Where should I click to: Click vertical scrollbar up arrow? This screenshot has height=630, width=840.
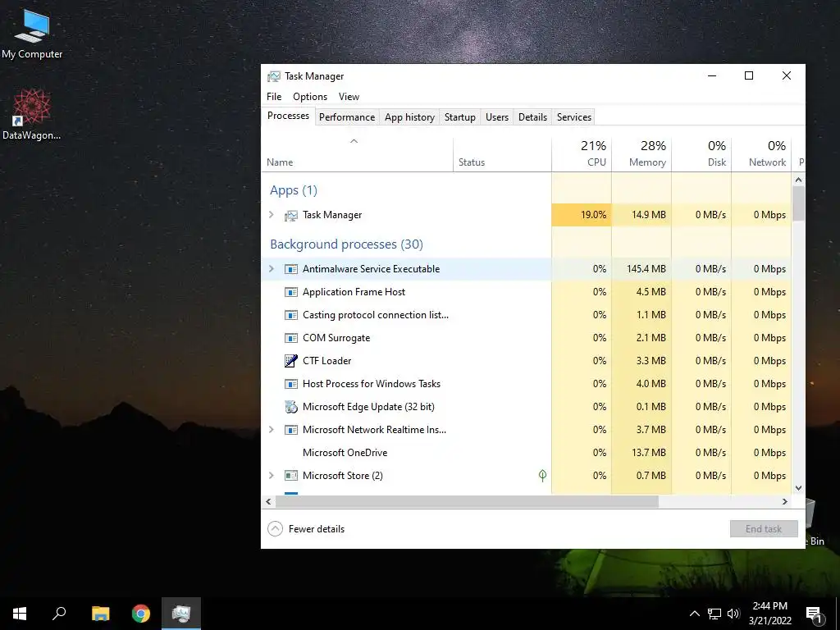798,180
